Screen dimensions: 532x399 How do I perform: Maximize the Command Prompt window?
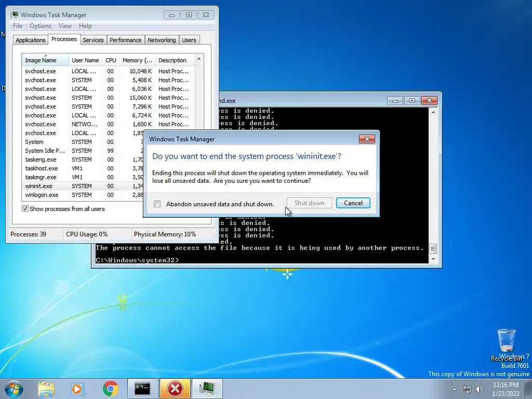tap(412, 101)
